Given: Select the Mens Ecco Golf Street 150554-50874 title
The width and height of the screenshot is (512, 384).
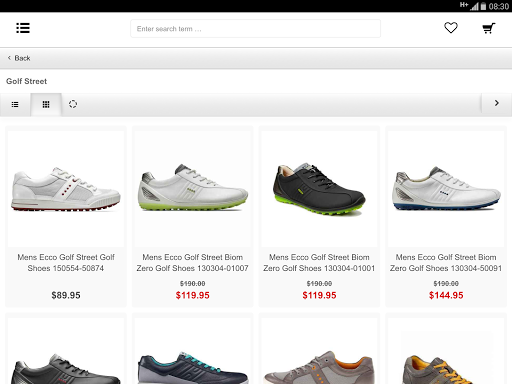Looking at the screenshot, I should pyautogui.click(x=66, y=263).
